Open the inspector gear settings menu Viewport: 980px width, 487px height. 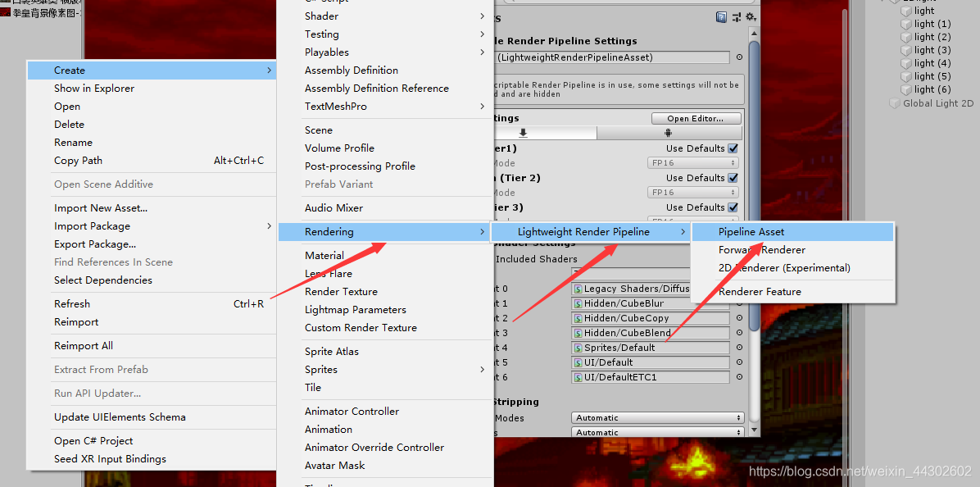[x=751, y=17]
